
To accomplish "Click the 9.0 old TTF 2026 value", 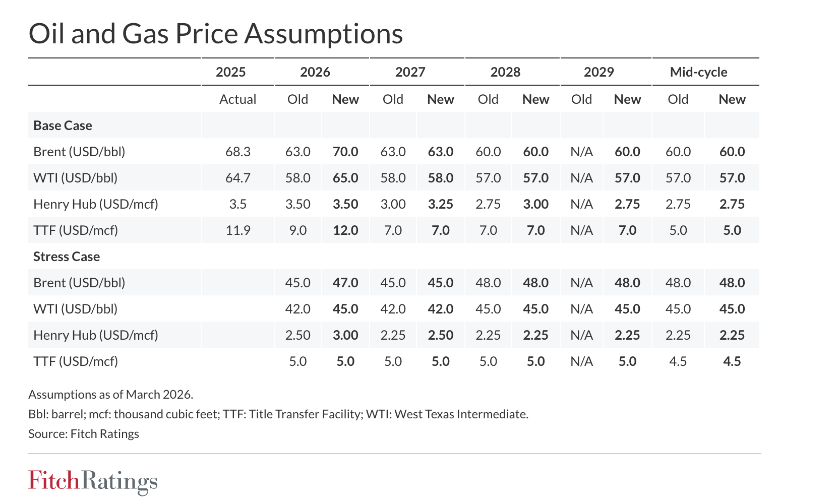I will click(297, 230).
